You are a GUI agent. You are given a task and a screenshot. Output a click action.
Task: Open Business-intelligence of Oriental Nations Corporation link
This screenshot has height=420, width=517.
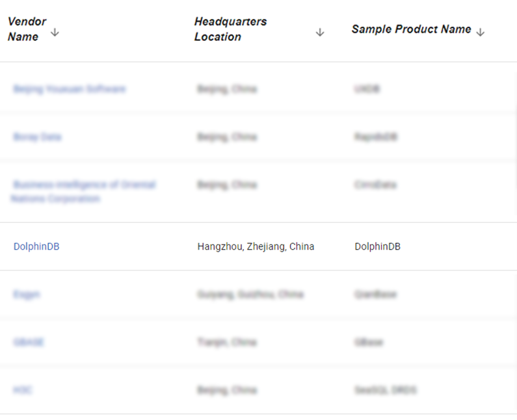point(83,191)
